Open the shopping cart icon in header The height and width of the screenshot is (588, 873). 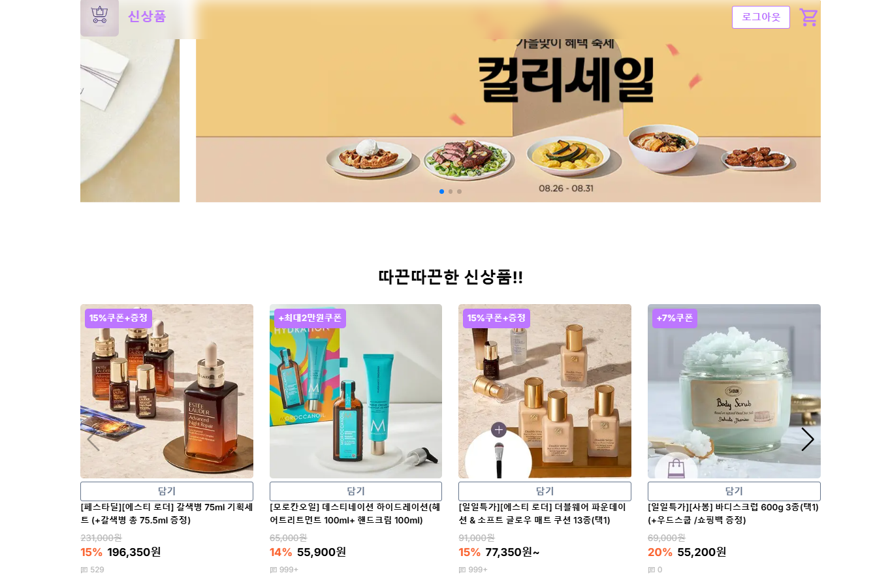pyautogui.click(x=808, y=17)
